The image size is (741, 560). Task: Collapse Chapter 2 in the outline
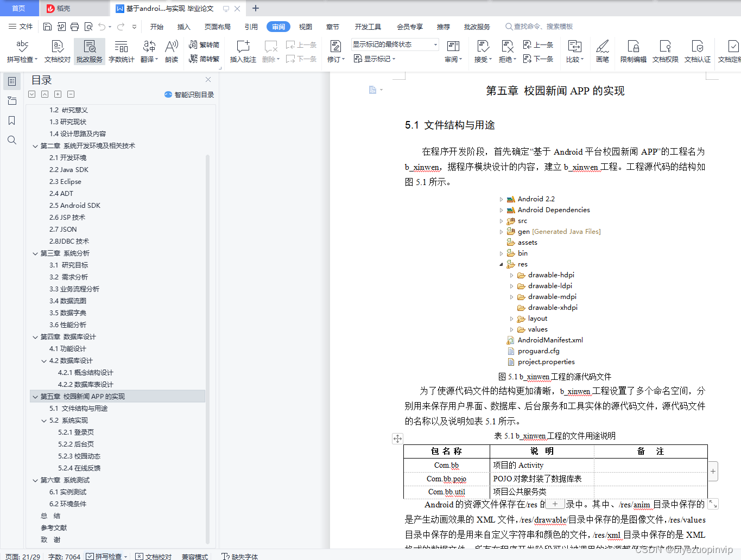point(35,146)
